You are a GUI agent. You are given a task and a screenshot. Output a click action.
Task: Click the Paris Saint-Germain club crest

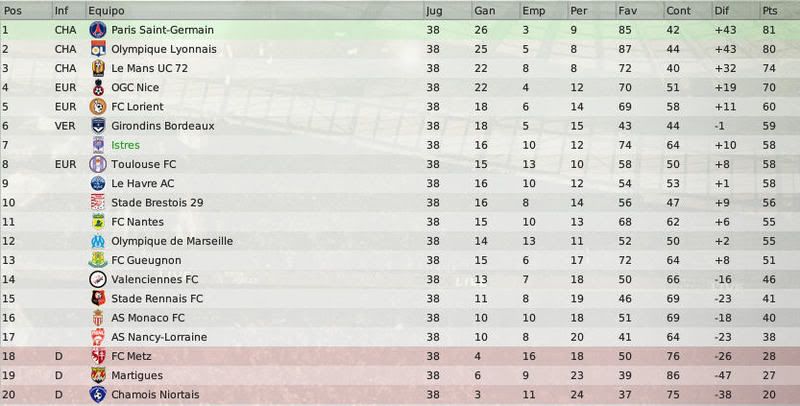pyautogui.click(x=97, y=30)
